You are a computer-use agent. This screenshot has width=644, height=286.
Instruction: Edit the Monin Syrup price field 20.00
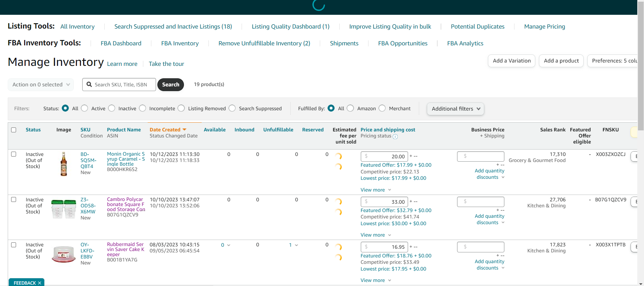[x=384, y=156]
